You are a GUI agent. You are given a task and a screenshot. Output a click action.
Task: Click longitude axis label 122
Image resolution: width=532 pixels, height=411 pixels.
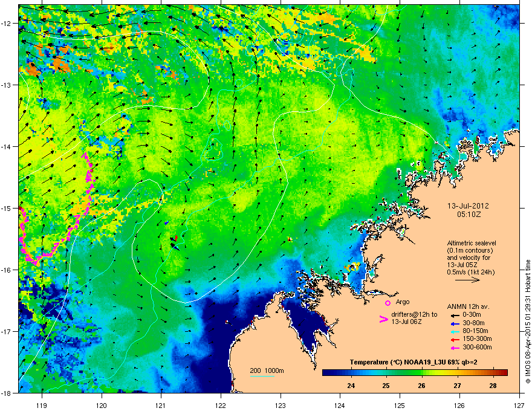coord(221,405)
